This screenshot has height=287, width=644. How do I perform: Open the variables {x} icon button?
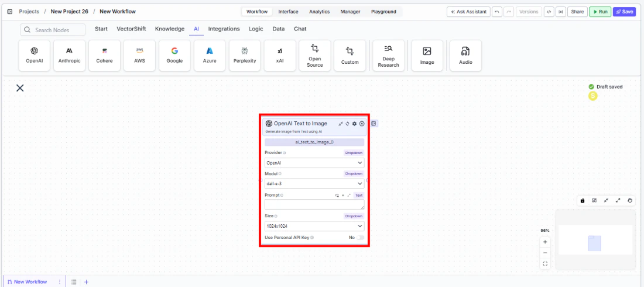[x=560, y=12]
